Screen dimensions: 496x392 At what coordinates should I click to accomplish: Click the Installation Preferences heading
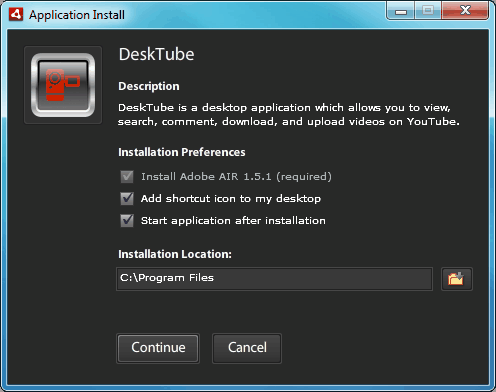point(182,152)
